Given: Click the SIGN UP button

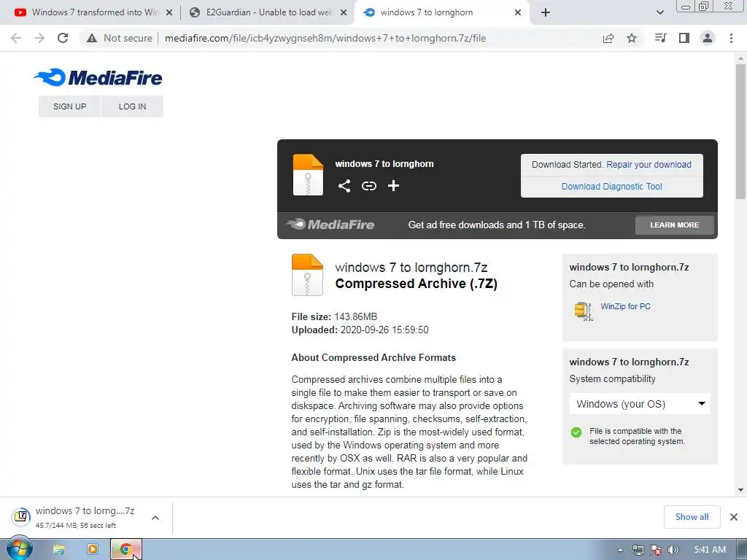Looking at the screenshot, I should [69, 106].
